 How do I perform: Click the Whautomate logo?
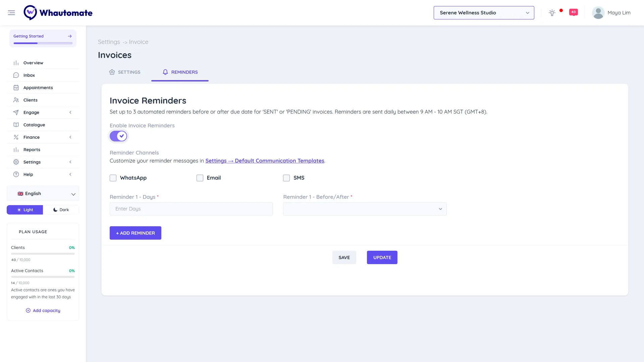pyautogui.click(x=58, y=13)
